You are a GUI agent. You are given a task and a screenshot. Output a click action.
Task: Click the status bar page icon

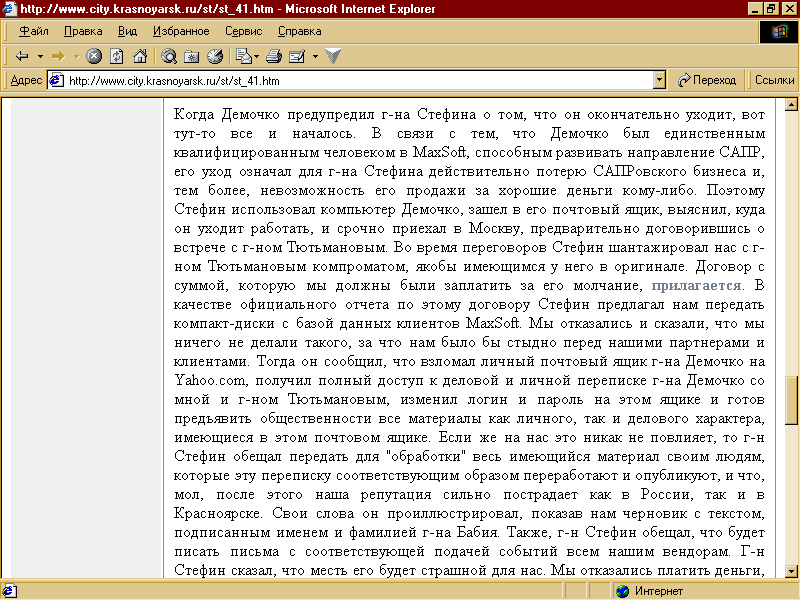pyautogui.click(x=10, y=591)
